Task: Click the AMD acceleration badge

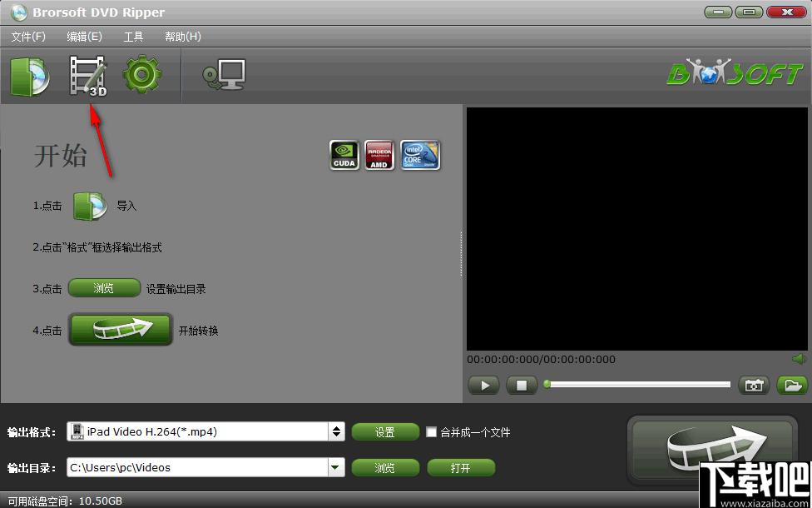Action: (379, 155)
